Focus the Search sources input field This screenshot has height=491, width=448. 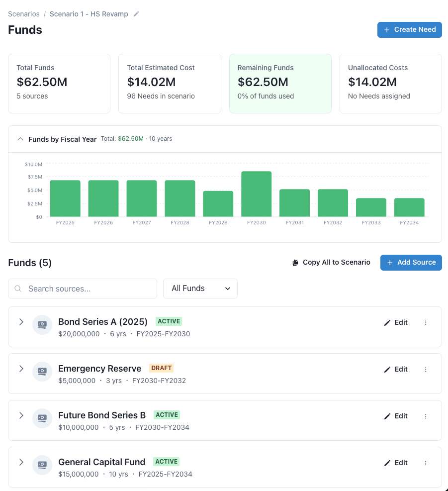[x=83, y=289]
